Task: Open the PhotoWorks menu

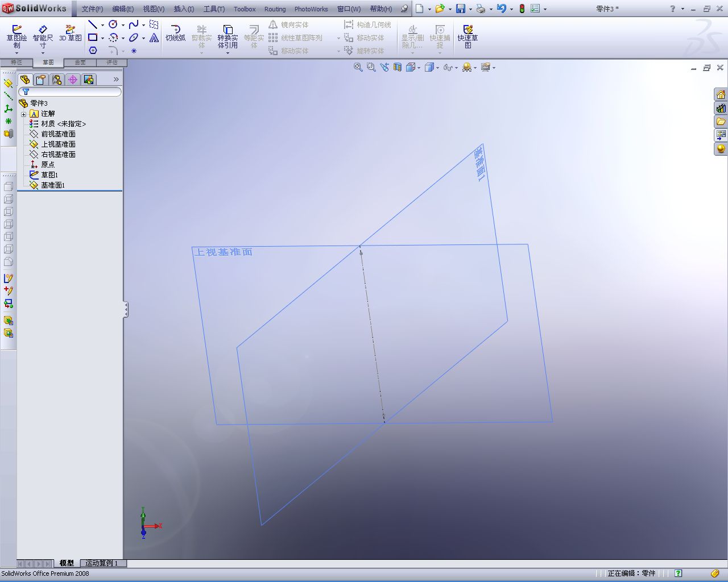Action: (311, 9)
